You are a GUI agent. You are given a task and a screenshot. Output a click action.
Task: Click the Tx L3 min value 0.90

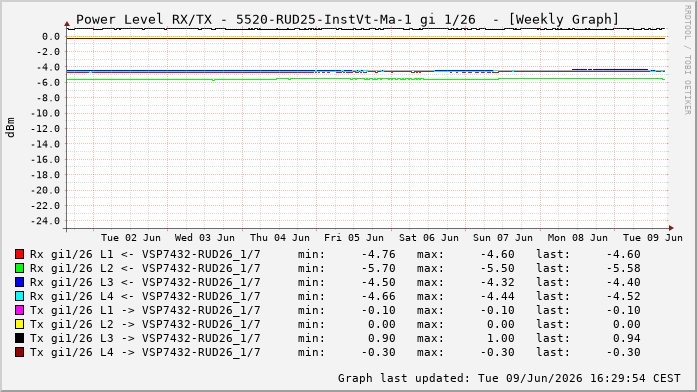pos(382,338)
